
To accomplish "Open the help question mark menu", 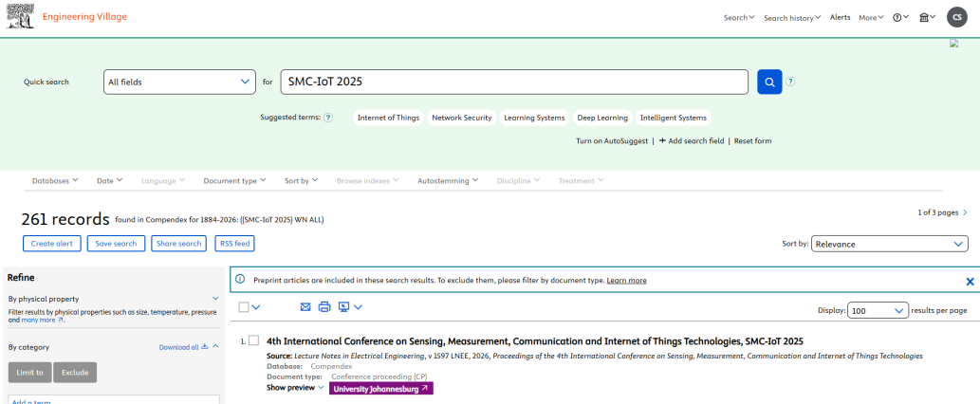I will coord(900,17).
